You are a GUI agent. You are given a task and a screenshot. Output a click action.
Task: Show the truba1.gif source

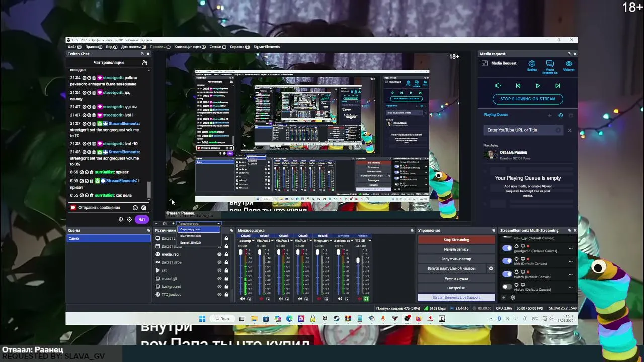coord(219,279)
